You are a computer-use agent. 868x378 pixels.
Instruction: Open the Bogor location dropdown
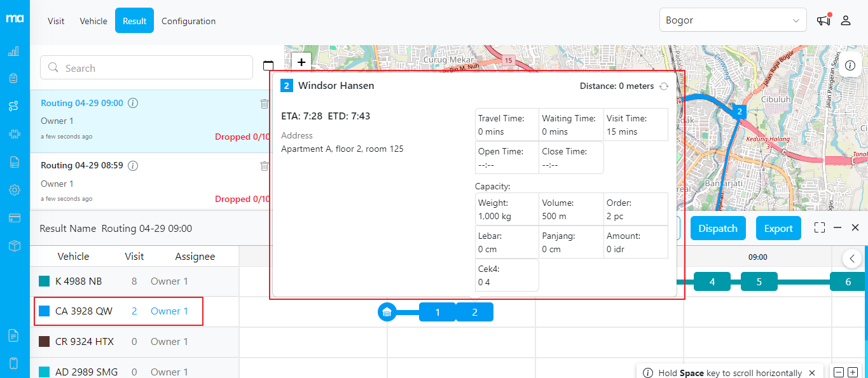click(x=733, y=20)
